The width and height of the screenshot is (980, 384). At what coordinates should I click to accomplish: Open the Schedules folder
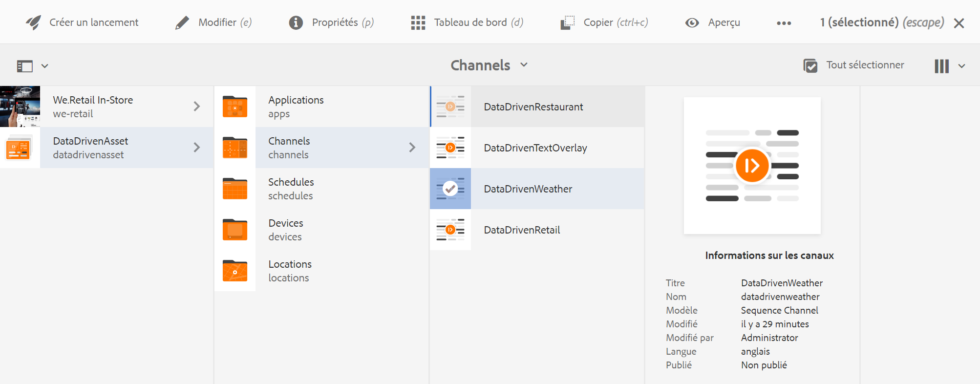pyautogui.click(x=291, y=189)
